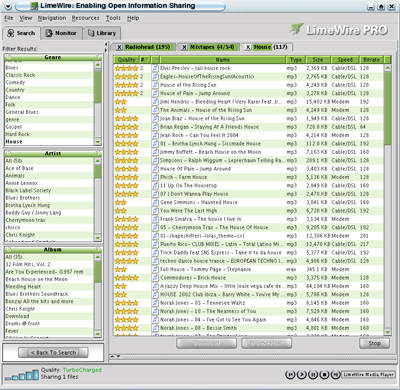Select the Blues genre filter
This screenshot has height=390, width=400.
(49, 68)
